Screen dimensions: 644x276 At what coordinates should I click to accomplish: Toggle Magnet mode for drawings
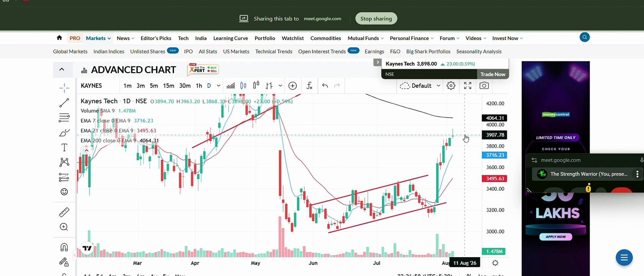click(64, 247)
